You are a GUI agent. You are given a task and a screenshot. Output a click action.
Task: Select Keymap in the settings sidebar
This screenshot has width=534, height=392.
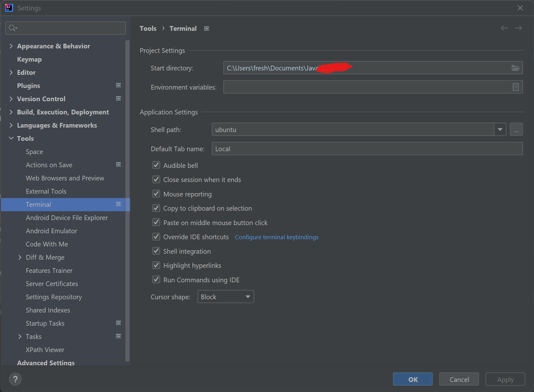coord(29,59)
